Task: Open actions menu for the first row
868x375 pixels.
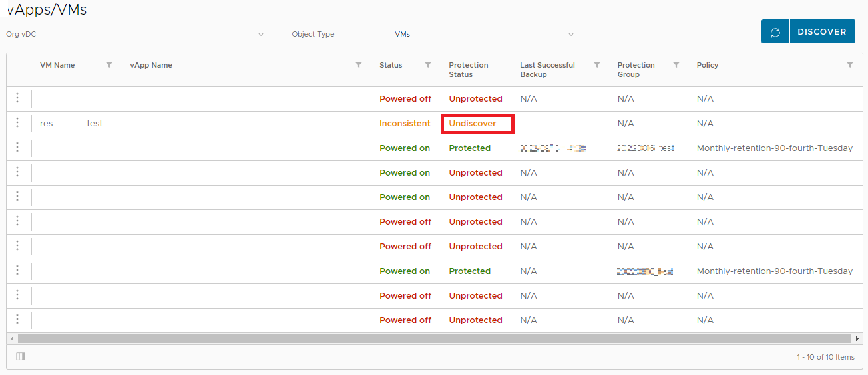Action: 17,98
